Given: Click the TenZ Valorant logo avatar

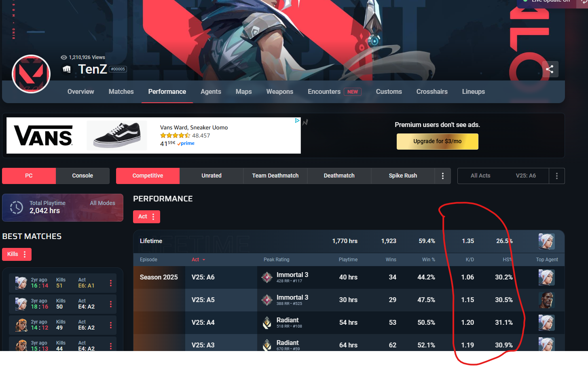Looking at the screenshot, I should tap(31, 74).
